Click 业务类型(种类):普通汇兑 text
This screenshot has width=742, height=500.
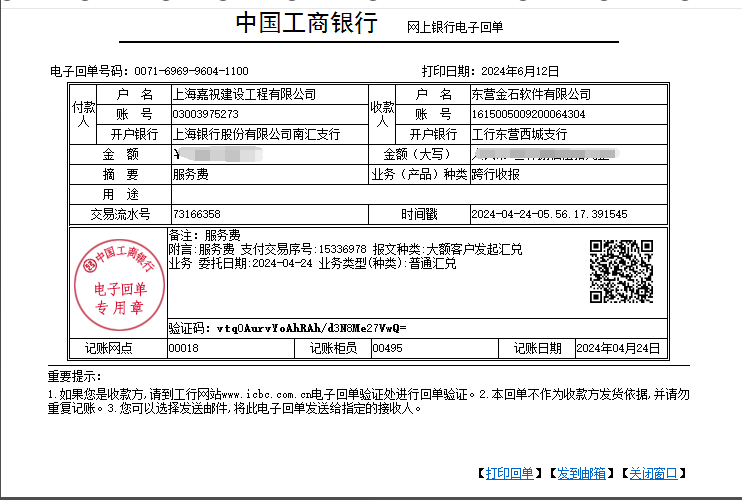coord(388,263)
